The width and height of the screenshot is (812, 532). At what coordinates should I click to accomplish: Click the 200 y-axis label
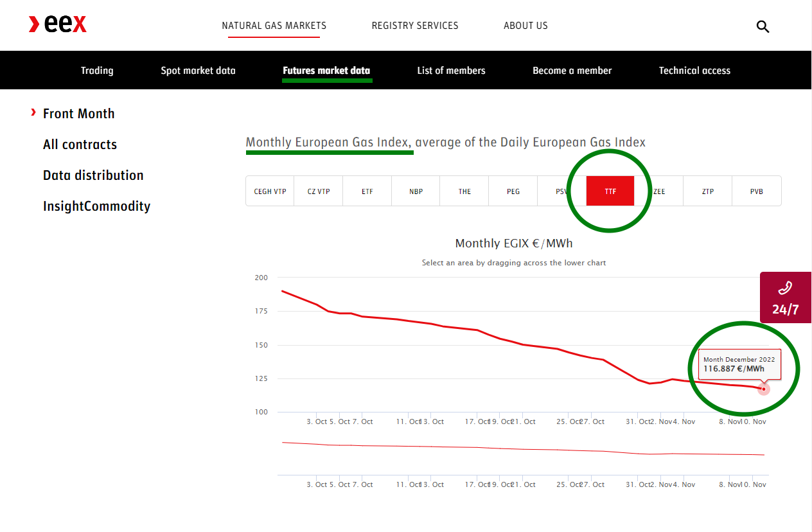click(x=261, y=278)
